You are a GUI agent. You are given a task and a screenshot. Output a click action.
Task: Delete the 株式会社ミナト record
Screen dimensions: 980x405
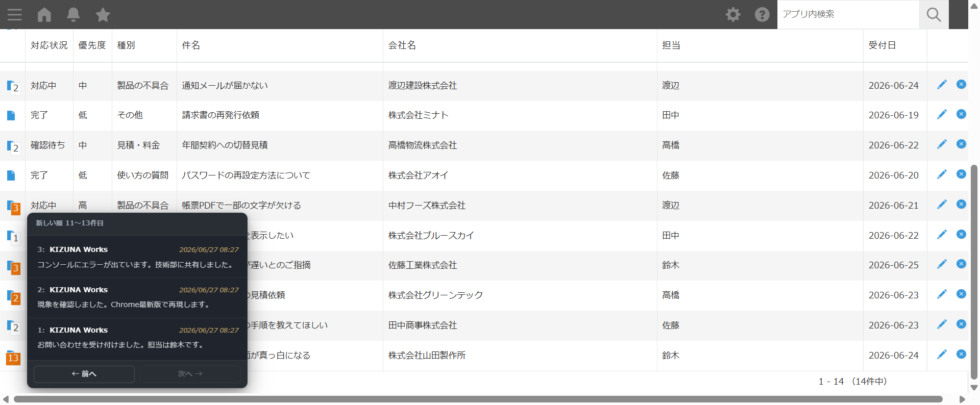pyautogui.click(x=961, y=114)
